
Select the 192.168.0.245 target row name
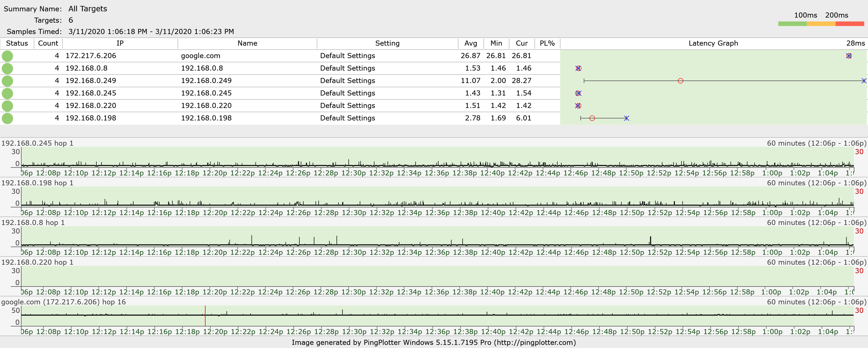pyautogui.click(x=206, y=93)
